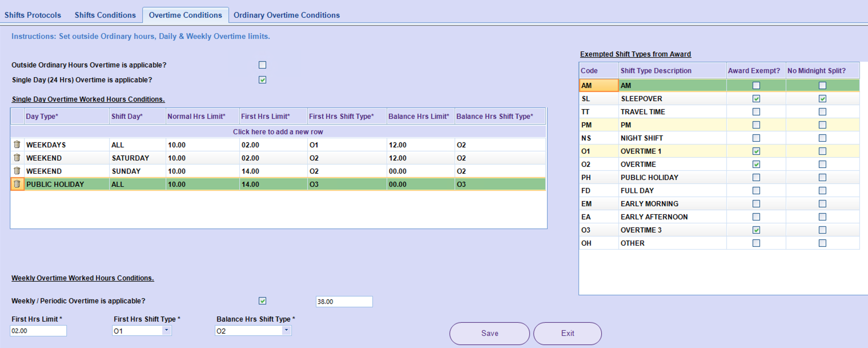
Task: Uncheck Single Day (24 Hrs) Overtime checkbox
Action: tap(263, 80)
